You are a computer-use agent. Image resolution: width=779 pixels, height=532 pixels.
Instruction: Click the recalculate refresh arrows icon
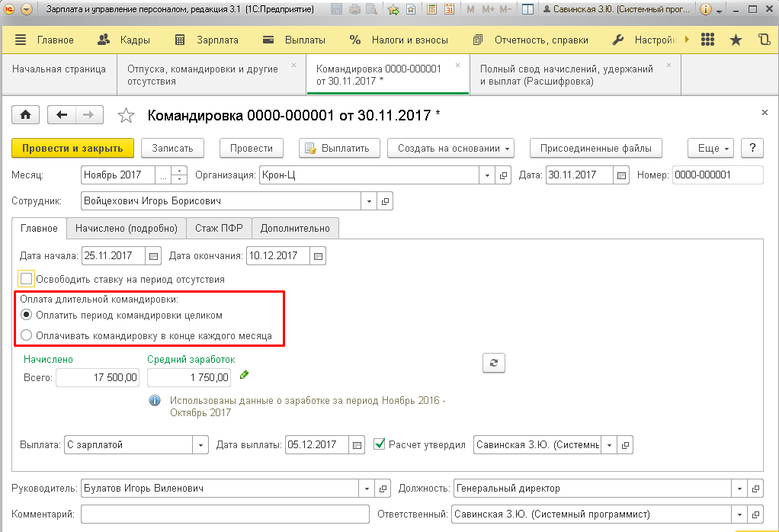[493, 363]
